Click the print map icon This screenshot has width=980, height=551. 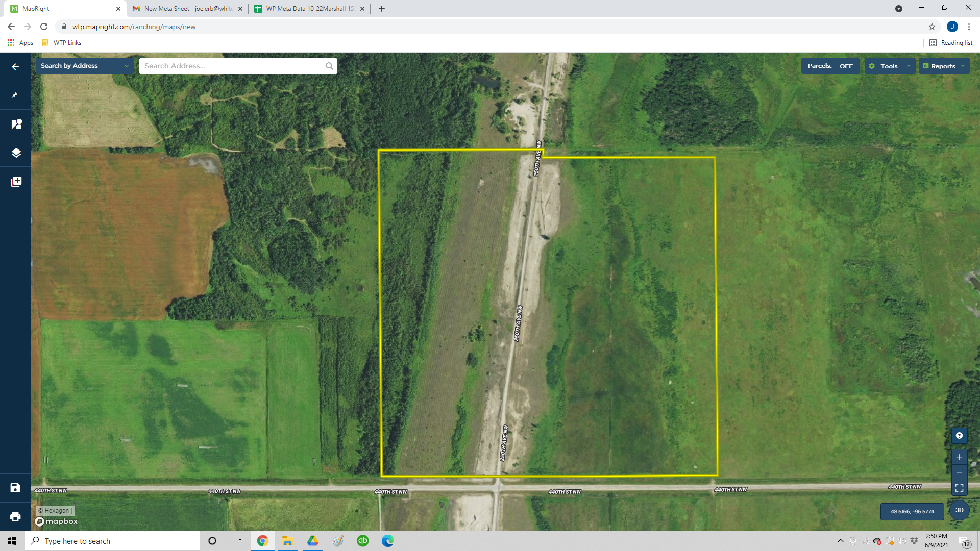(15, 516)
